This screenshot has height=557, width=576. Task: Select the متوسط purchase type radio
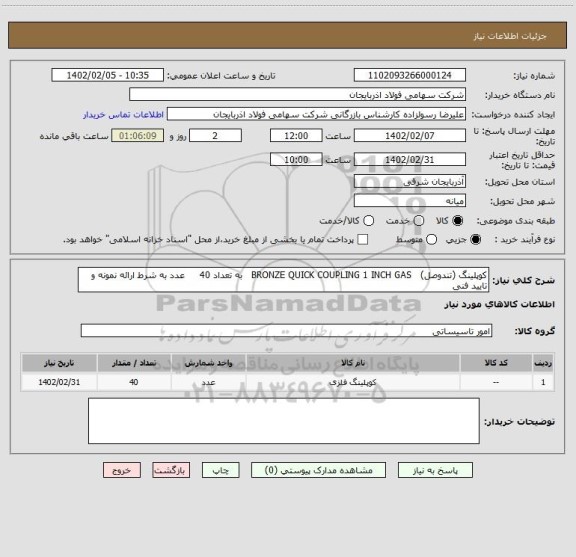pos(431,240)
